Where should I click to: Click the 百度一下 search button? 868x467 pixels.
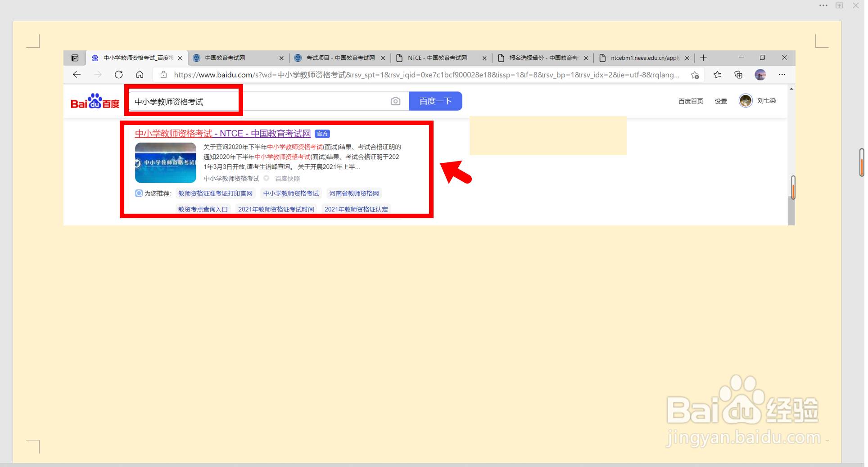tap(435, 101)
